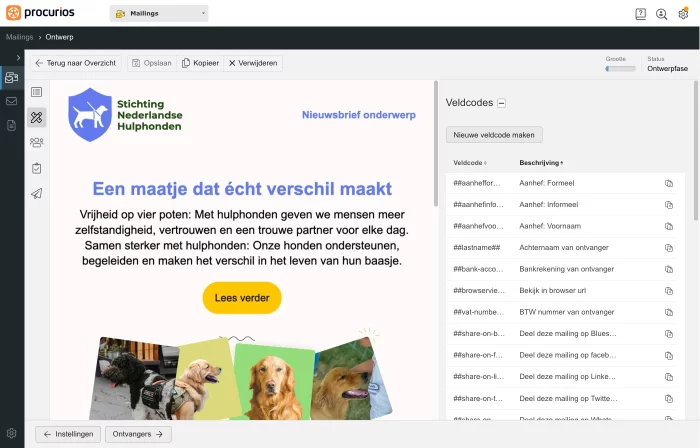The width and height of the screenshot is (700, 448).
Task: Copy the Achternaam van ontvanger field code
Action: click(669, 247)
